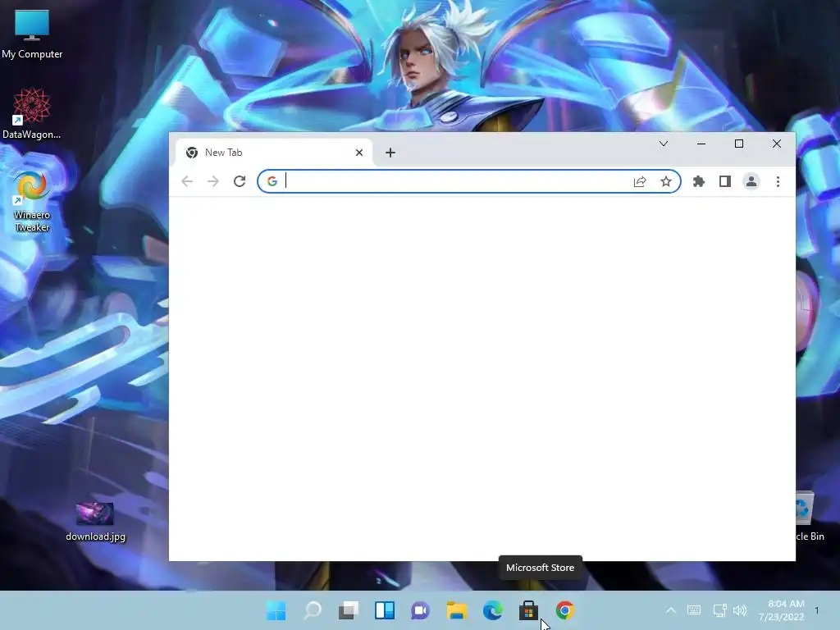Close the Chrome window
The width and height of the screenshot is (840, 630).
pos(776,144)
